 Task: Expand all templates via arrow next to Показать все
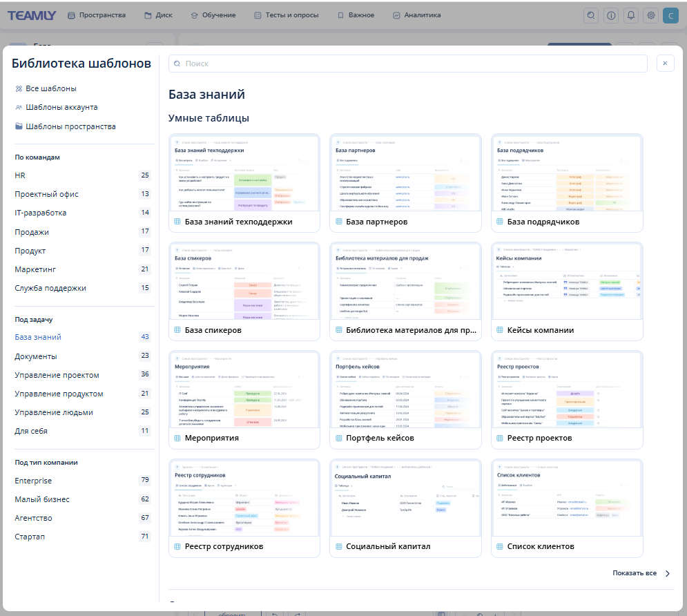667,573
